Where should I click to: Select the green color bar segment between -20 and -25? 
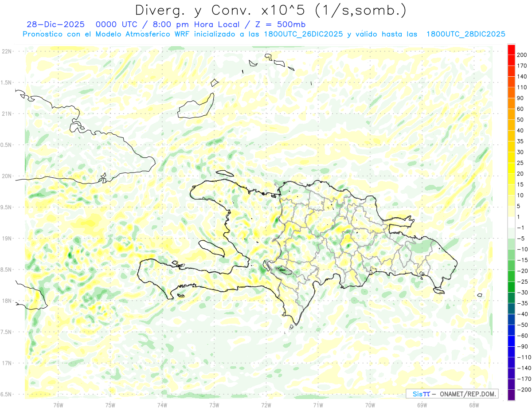click(512, 276)
